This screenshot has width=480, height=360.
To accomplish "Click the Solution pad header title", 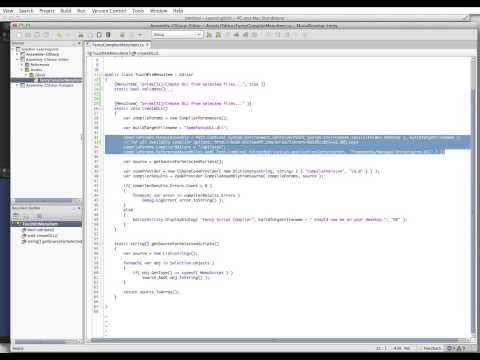I will (18, 43).
